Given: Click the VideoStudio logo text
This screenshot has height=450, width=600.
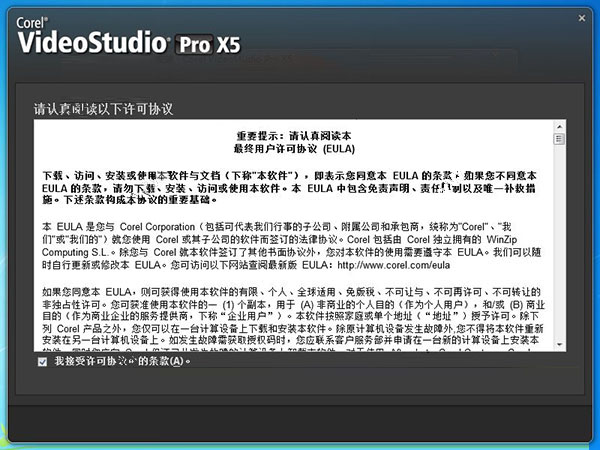Looking at the screenshot, I should (92, 42).
